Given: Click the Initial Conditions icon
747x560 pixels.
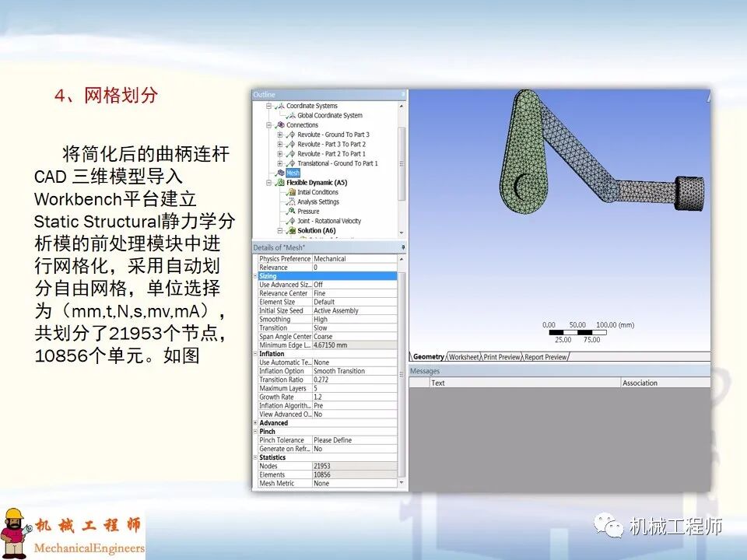Looking at the screenshot, I should (x=291, y=192).
